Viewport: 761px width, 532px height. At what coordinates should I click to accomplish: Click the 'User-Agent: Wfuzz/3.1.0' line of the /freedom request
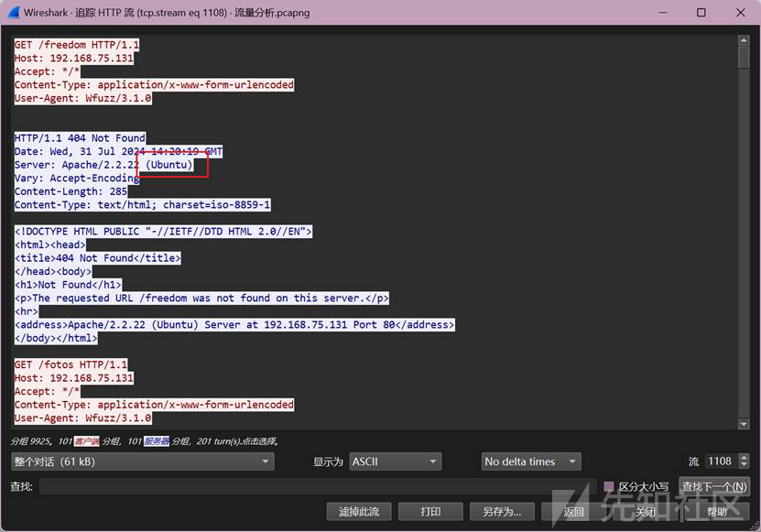[83, 98]
